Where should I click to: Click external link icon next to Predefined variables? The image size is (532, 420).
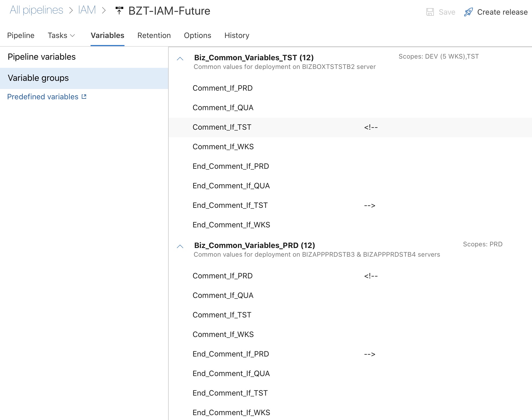pos(84,97)
